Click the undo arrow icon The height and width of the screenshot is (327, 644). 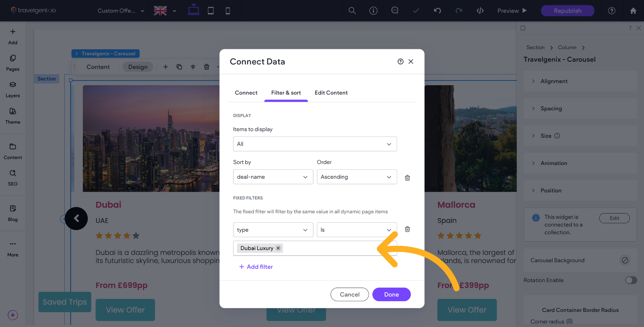pyautogui.click(x=437, y=11)
